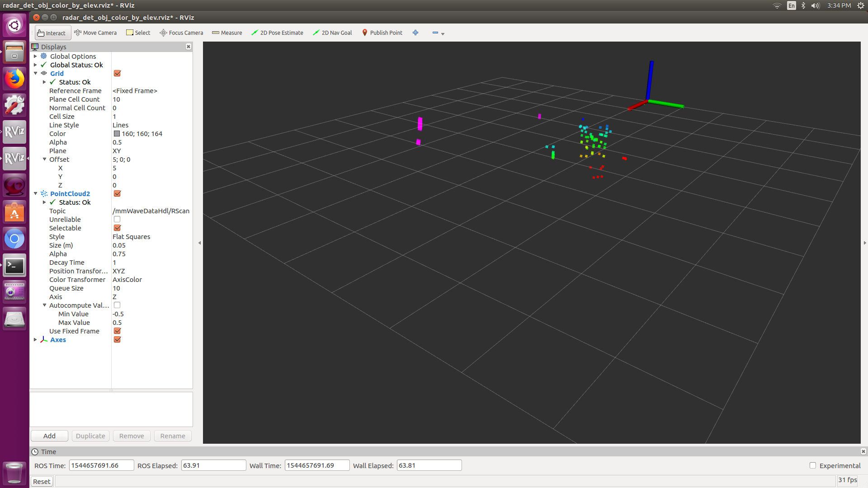
Task: Click the Add display button
Action: coord(49,436)
